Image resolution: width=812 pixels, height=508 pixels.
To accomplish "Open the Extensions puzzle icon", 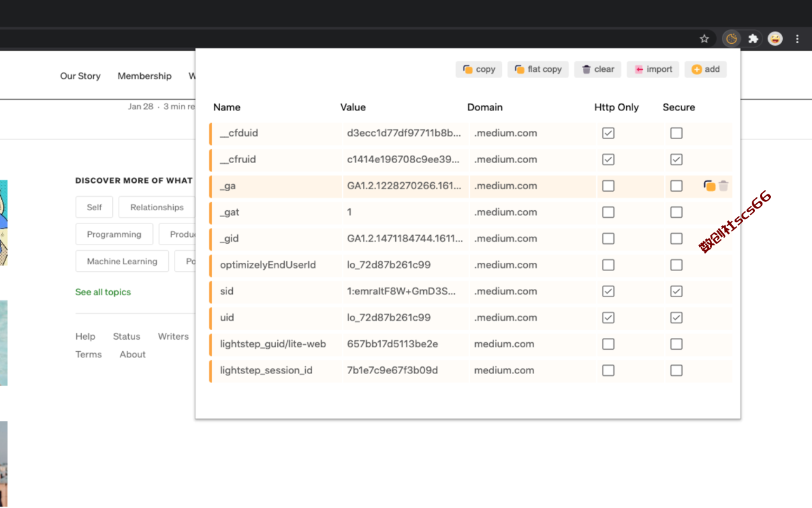I will pyautogui.click(x=753, y=39).
